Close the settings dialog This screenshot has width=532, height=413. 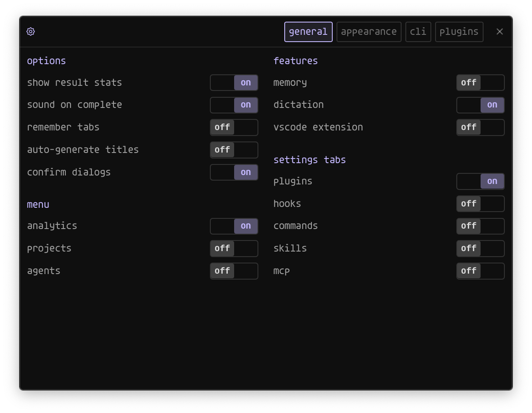(499, 31)
